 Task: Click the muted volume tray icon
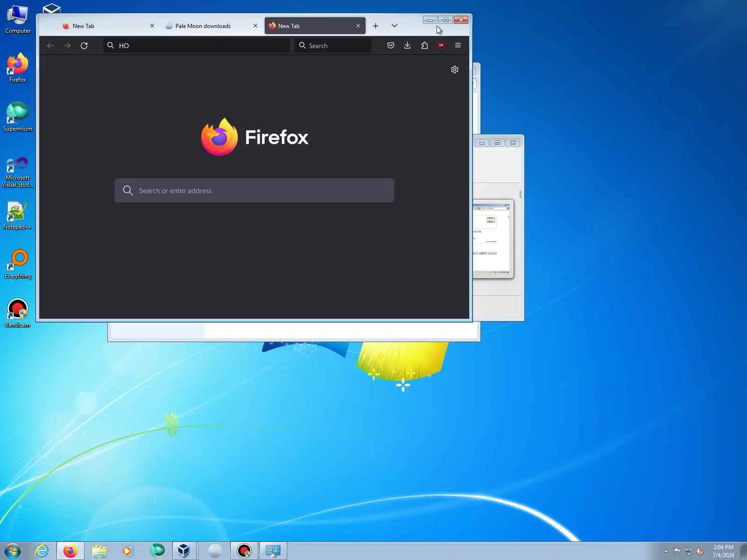[700, 551]
